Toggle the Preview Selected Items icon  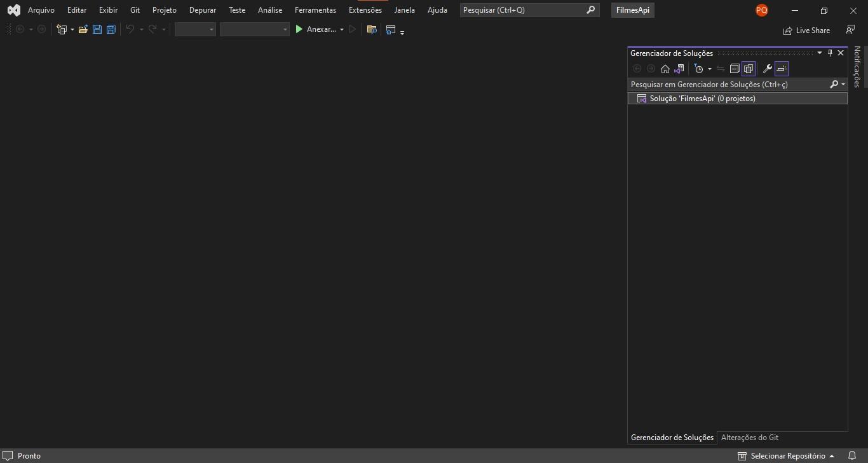click(x=782, y=69)
